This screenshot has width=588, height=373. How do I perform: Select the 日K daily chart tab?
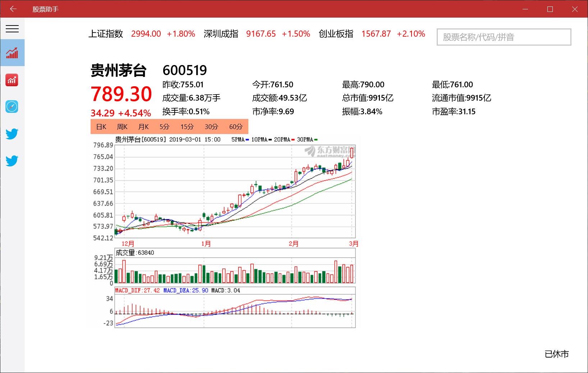[x=101, y=126]
